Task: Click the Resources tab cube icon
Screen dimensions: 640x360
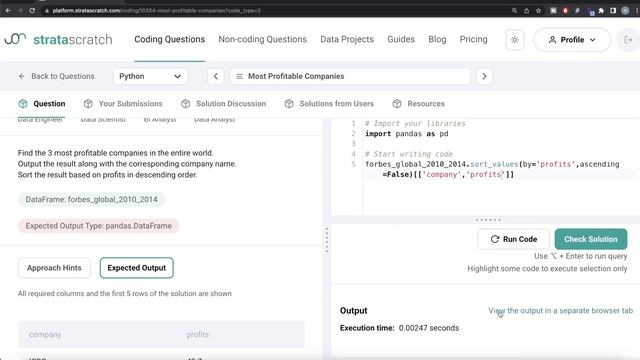Action: (397, 104)
